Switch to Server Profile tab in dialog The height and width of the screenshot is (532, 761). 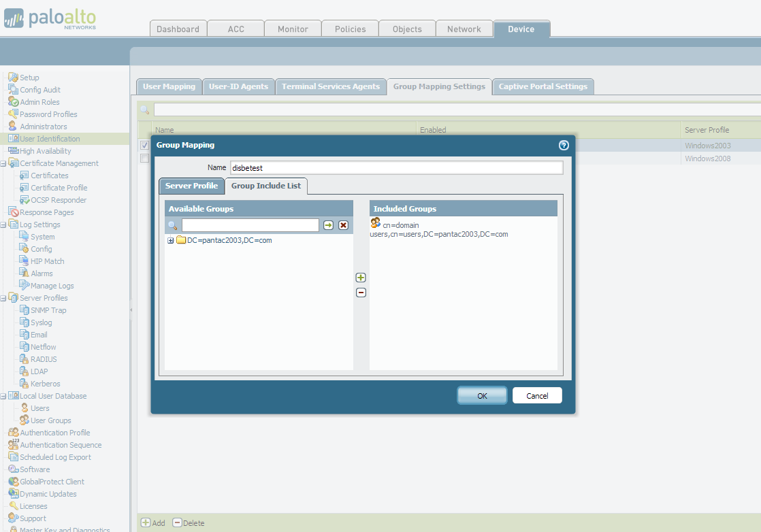(x=192, y=186)
